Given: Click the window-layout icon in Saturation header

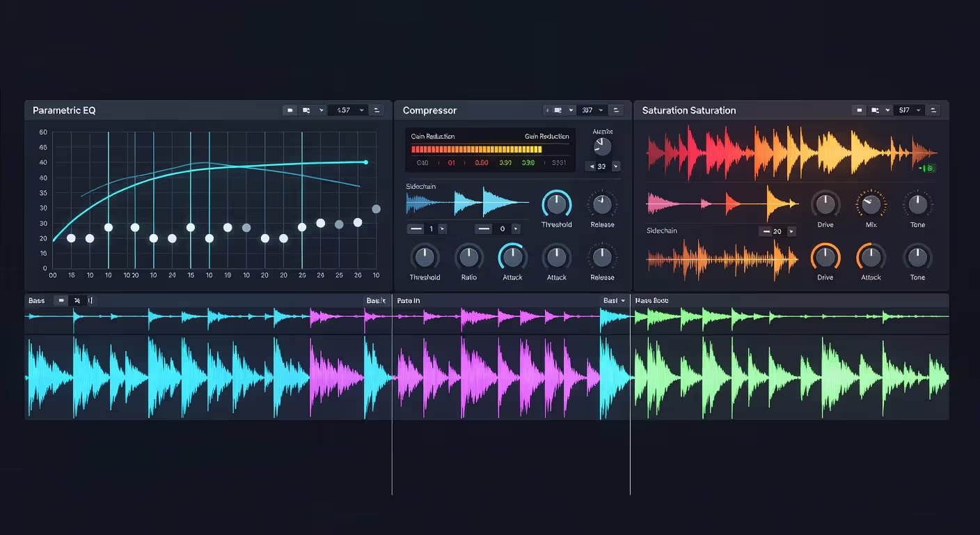Looking at the screenshot, I should 876,110.
